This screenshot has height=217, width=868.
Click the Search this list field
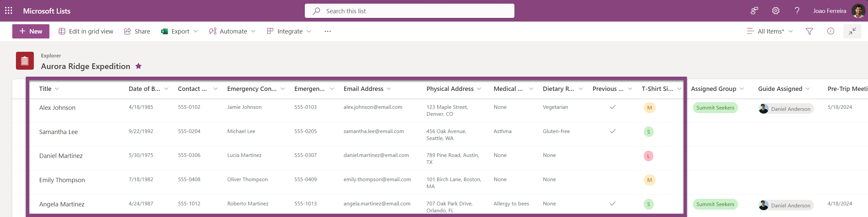pyautogui.click(x=409, y=11)
